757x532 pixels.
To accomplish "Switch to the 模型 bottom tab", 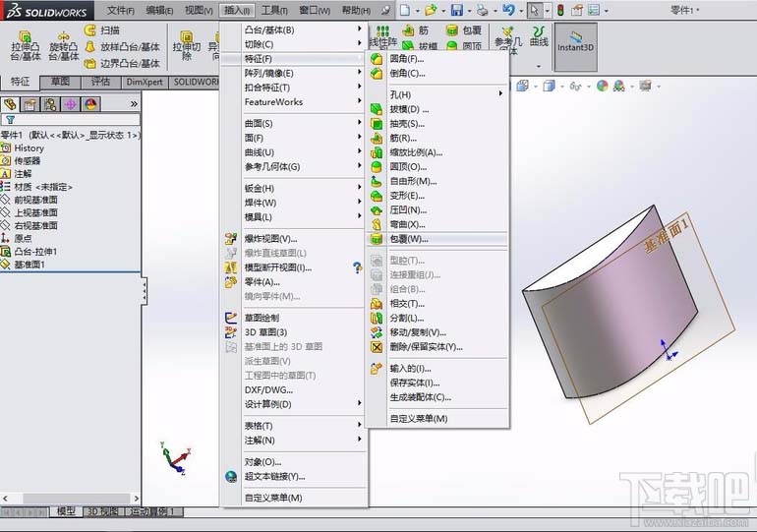I will 66,511.
